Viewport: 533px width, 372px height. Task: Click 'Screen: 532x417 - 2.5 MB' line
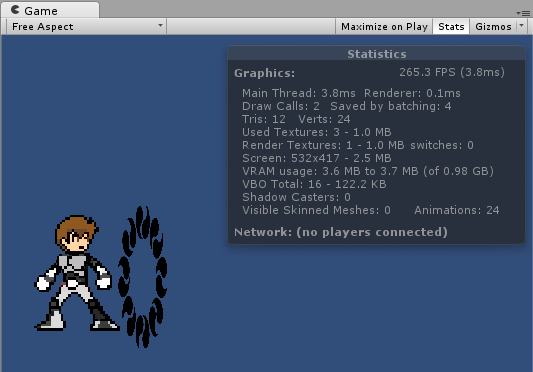pos(316,158)
